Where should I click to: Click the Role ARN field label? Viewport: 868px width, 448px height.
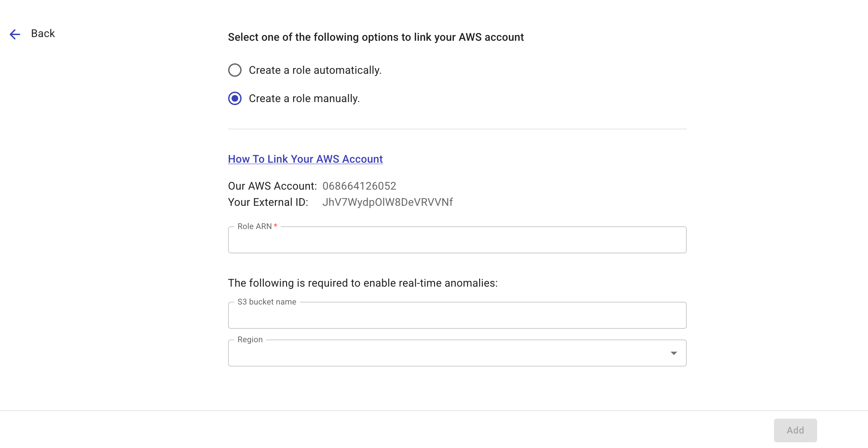254,226
